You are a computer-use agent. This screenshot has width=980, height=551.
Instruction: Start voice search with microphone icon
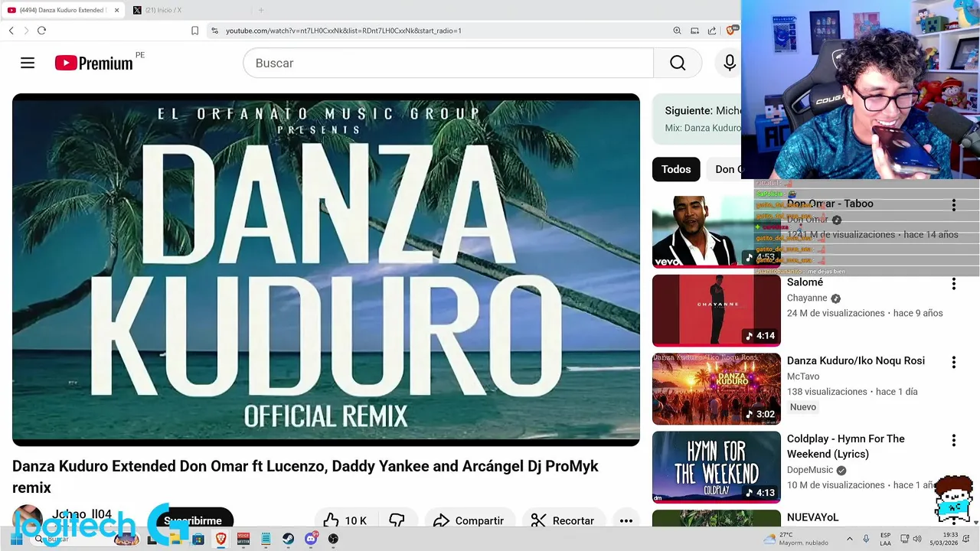[x=730, y=63]
